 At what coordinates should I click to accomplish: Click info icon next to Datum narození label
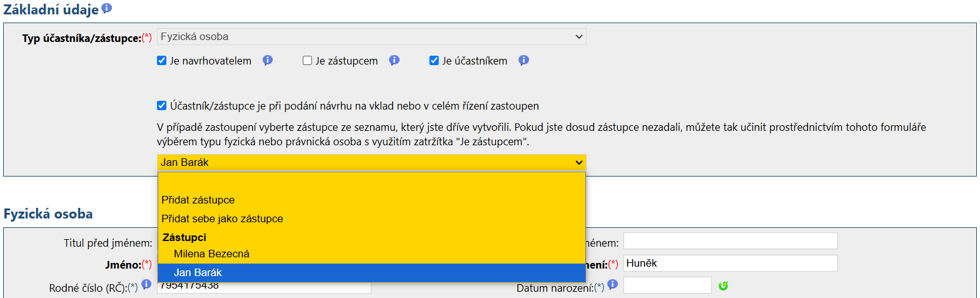pos(612,285)
